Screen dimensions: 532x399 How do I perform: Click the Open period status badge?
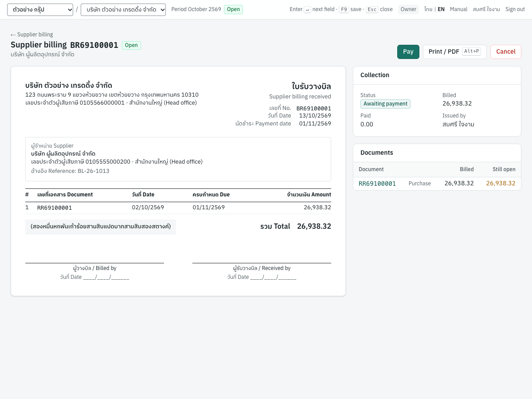pos(233,9)
